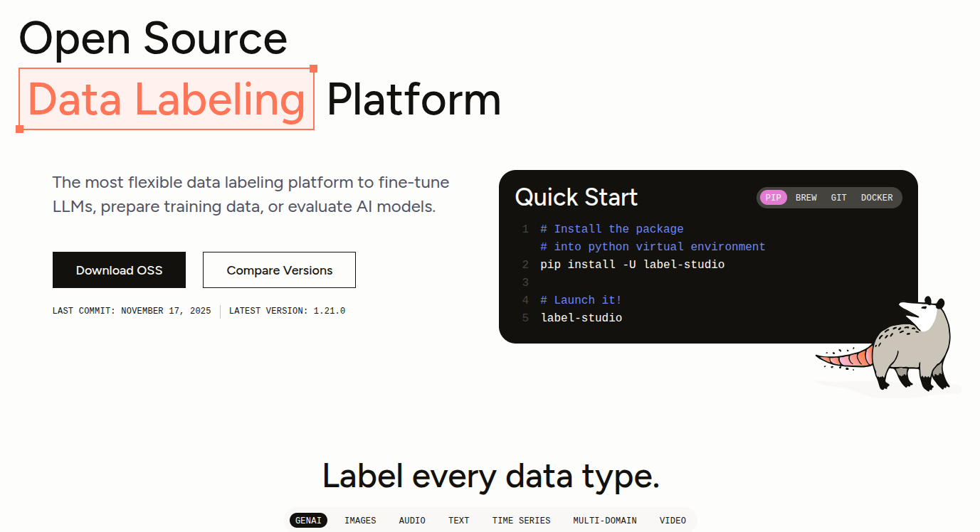Open the AUDIO data type tab

coord(412,521)
